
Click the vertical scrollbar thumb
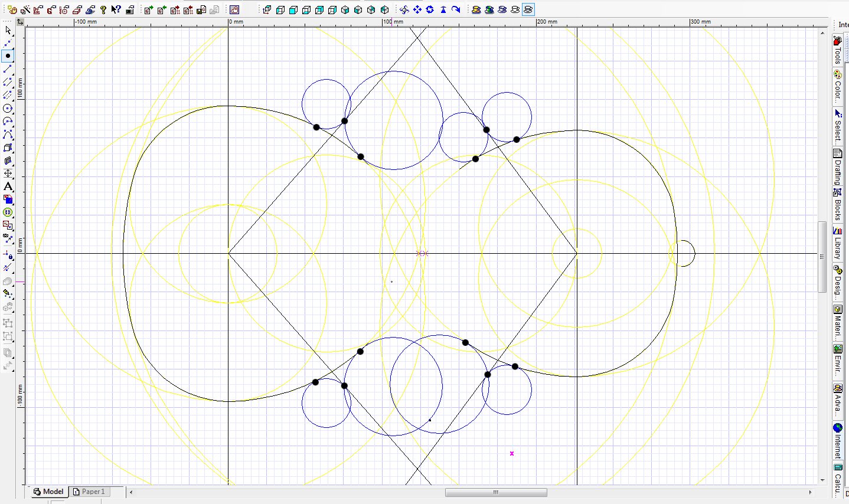pos(822,257)
